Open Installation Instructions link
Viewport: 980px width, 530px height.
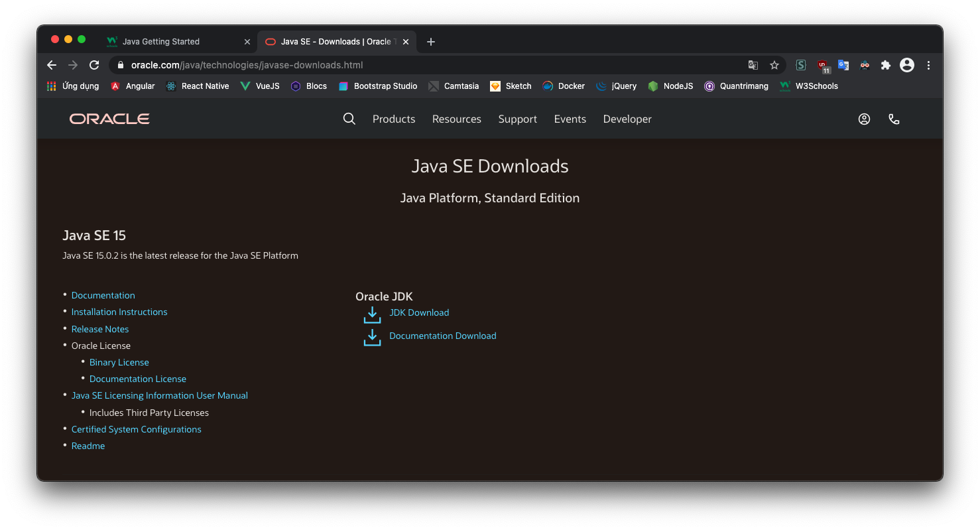[x=119, y=312]
